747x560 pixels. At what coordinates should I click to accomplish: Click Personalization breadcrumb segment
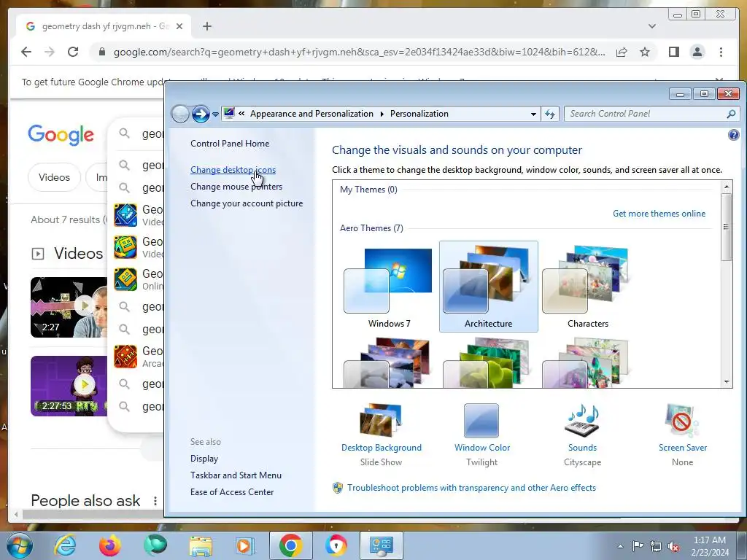[419, 114]
